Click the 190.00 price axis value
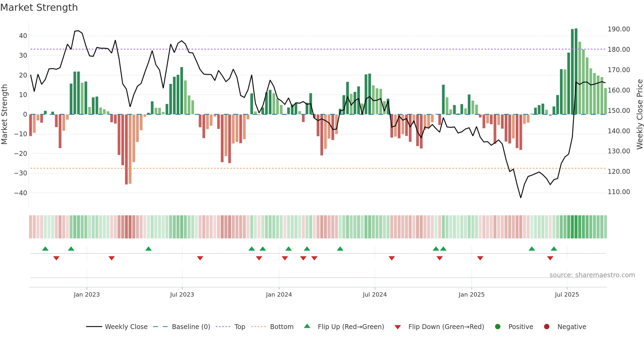This screenshot has width=644, height=362. (619, 29)
